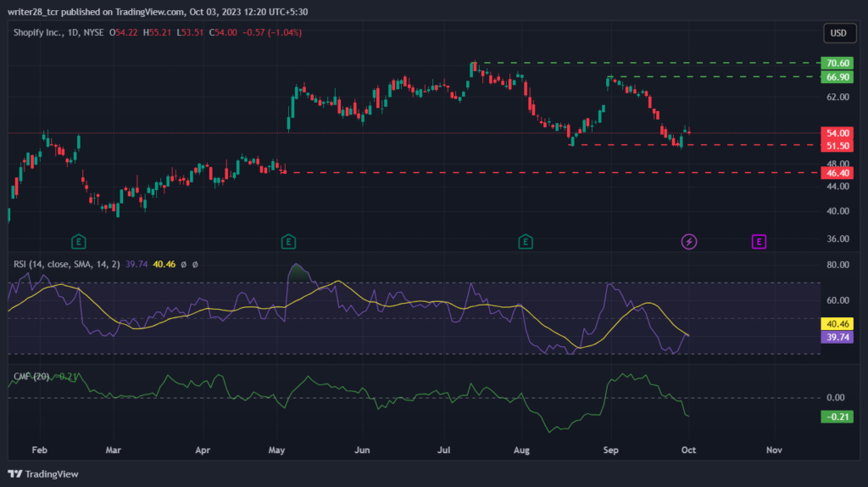Click the 60.00 RSI axis tick
The image size is (868, 487).
click(x=837, y=300)
